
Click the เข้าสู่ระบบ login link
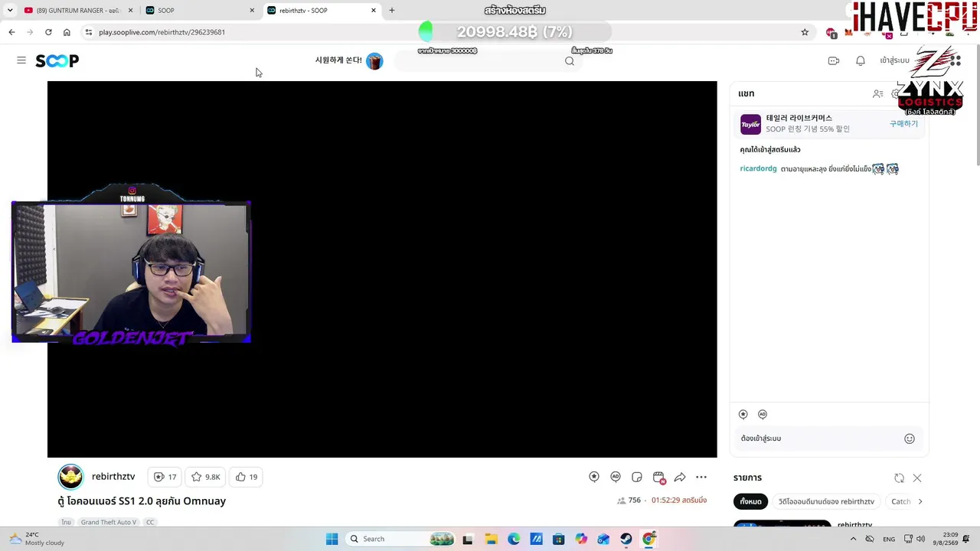(x=894, y=60)
